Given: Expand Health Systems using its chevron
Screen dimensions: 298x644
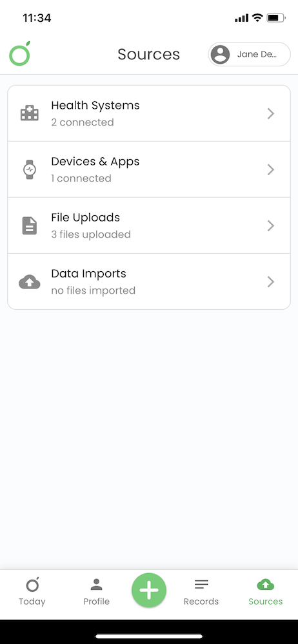Looking at the screenshot, I should 270,113.
